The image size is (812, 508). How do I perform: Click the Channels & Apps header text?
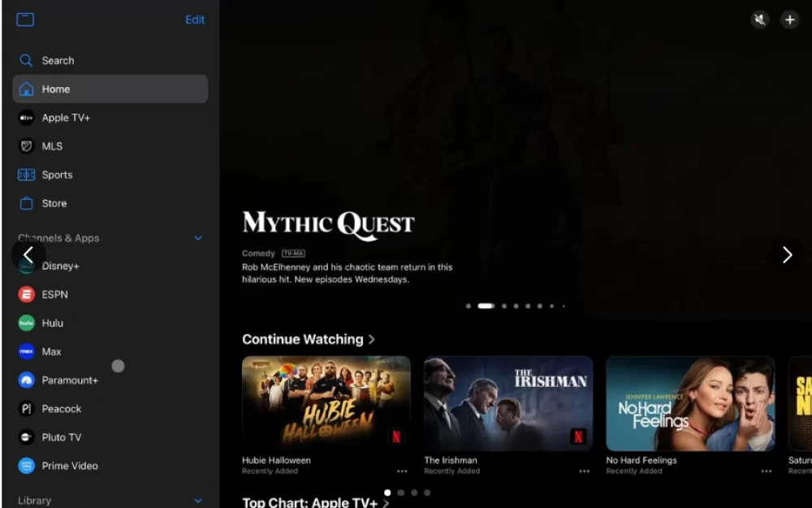(58, 238)
